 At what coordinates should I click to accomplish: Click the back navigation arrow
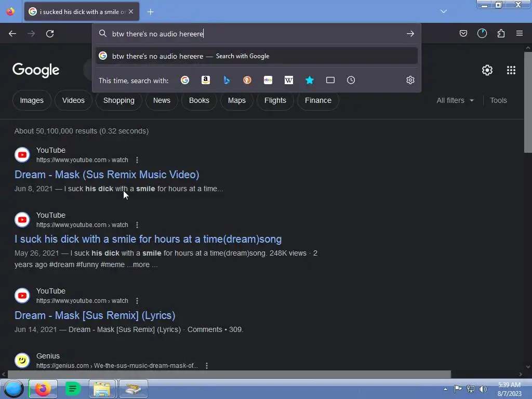[x=12, y=34]
